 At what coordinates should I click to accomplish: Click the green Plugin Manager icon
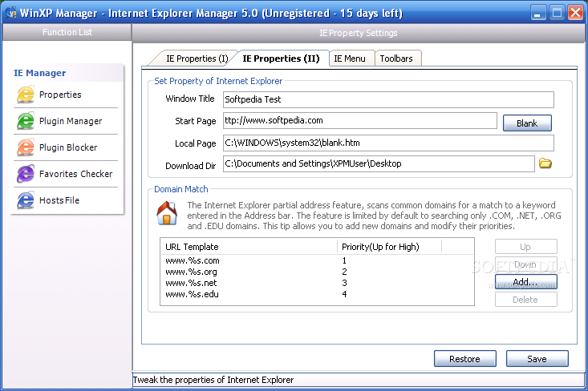coord(26,121)
